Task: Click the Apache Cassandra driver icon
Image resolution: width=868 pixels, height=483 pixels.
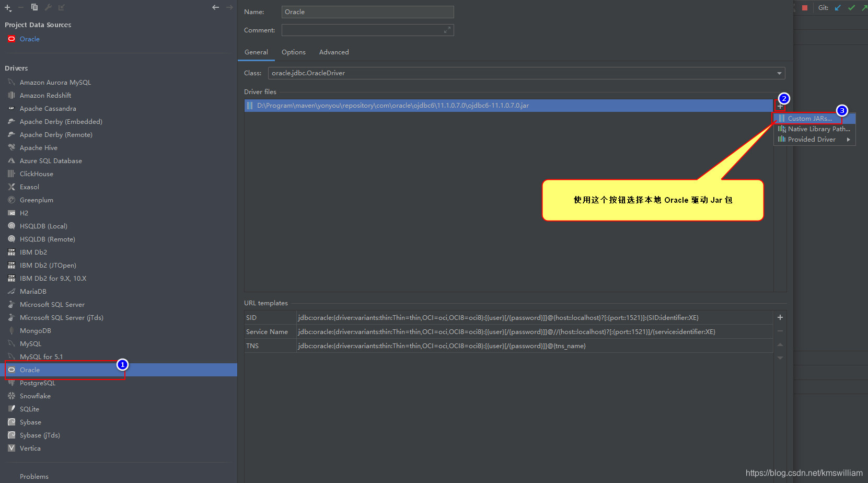Action: click(11, 108)
